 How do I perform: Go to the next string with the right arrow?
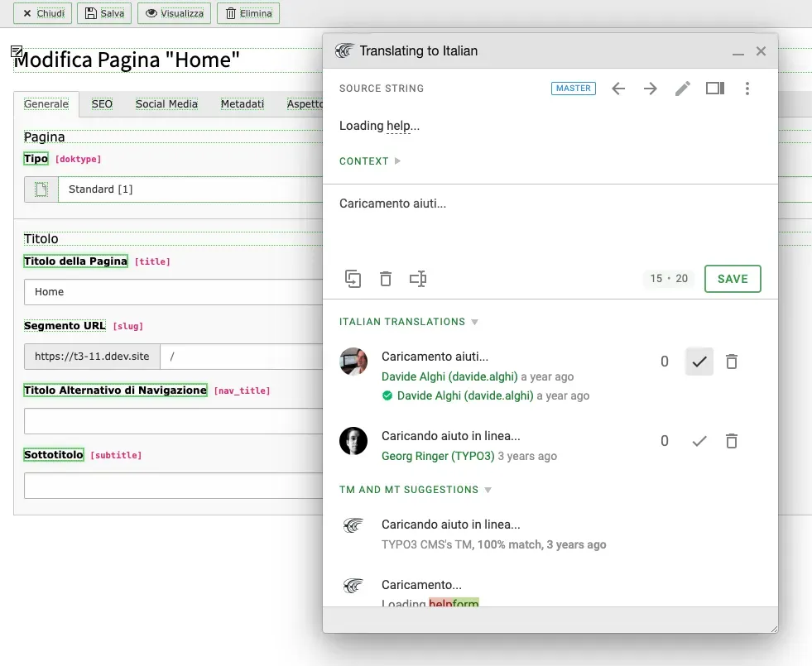coord(650,89)
